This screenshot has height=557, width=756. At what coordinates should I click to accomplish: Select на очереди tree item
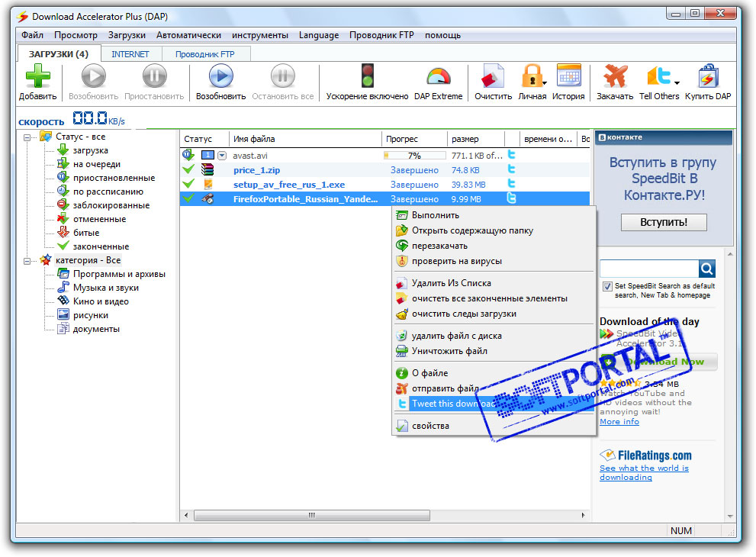pos(96,164)
